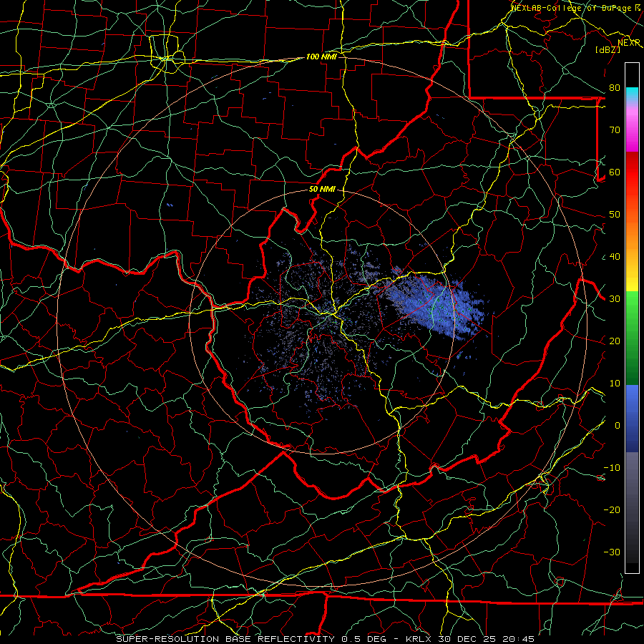Click the -20 value on the dBZ scale

(612, 510)
